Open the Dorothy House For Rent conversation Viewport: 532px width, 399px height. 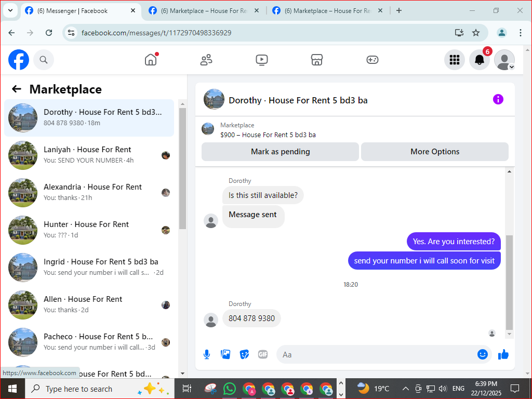[x=89, y=118]
